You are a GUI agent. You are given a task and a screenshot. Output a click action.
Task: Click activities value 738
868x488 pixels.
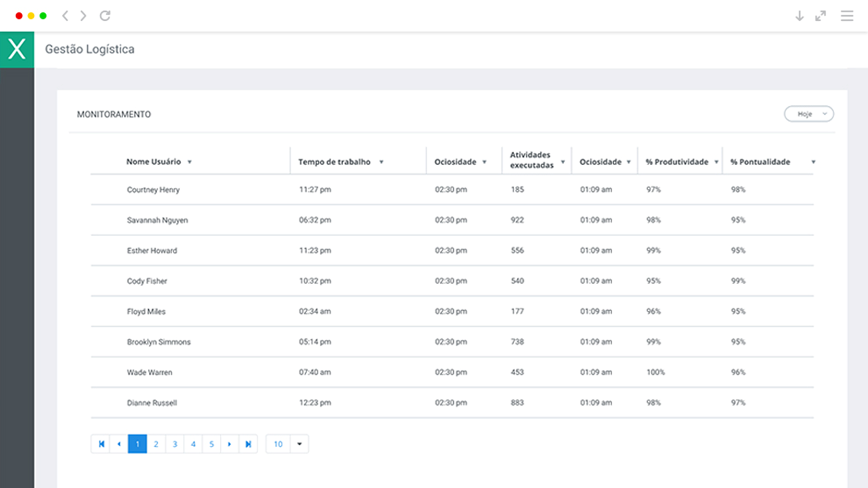[x=517, y=342]
